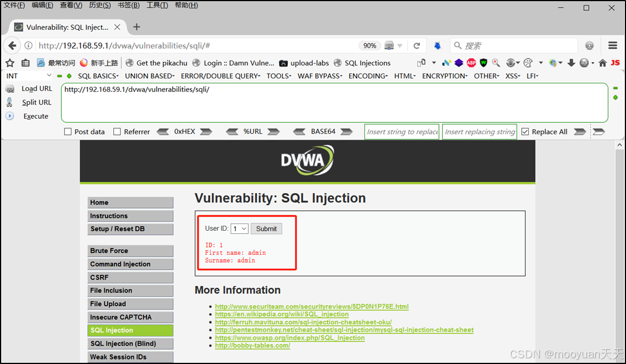
Task: Click the downloads arrow icon
Action: pyautogui.click(x=571, y=63)
